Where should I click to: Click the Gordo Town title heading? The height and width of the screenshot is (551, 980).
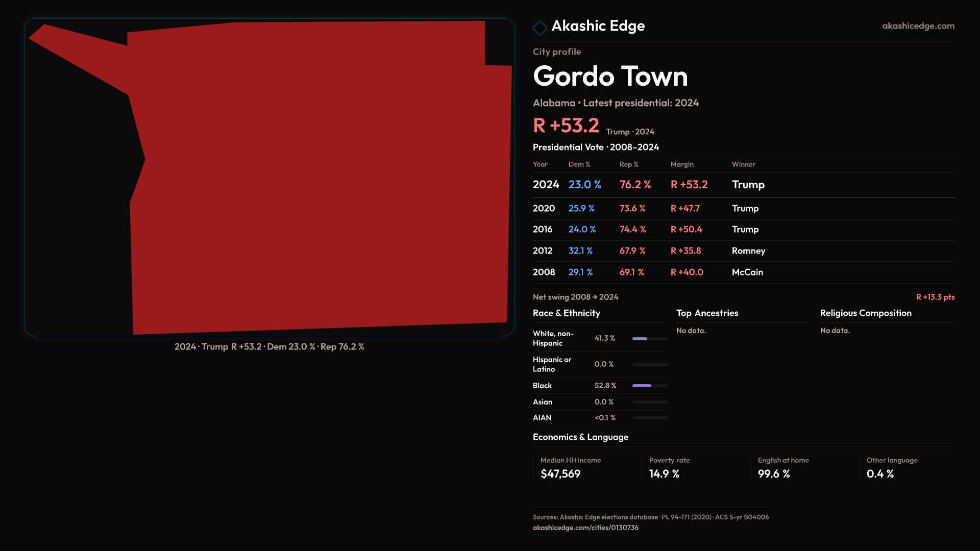tap(610, 77)
